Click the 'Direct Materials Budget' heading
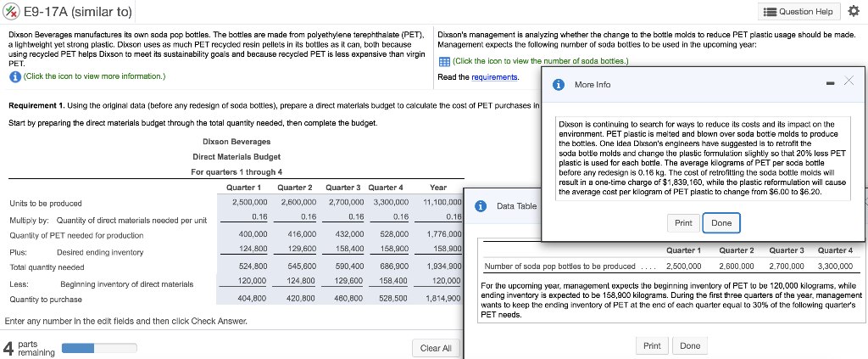The width and height of the screenshot is (868, 359). (236, 157)
